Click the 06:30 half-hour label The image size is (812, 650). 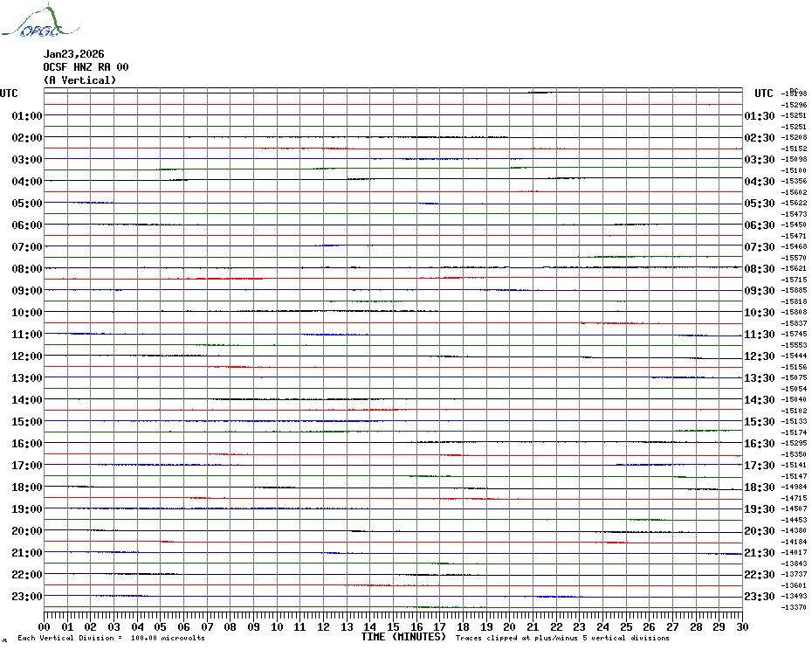click(x=760, y=225)
